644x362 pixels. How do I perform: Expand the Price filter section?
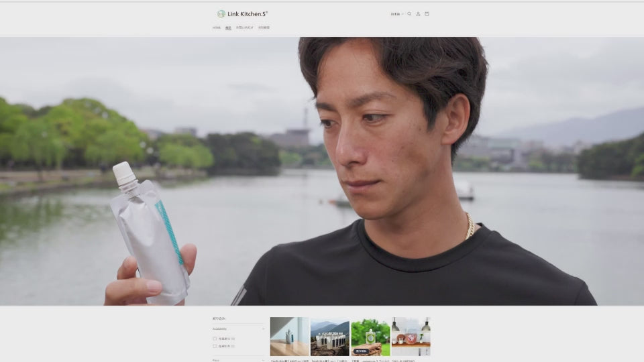[238, 360]
